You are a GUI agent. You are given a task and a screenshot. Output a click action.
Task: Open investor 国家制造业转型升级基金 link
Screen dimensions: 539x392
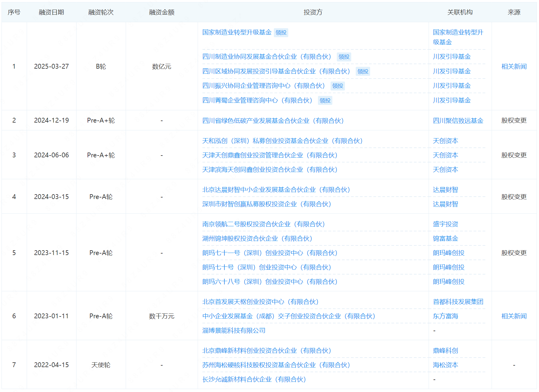[237, 32]
